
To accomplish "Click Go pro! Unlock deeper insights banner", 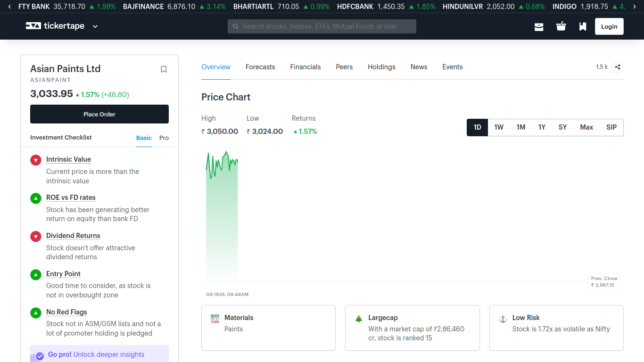I will click(x=99, y=354).
